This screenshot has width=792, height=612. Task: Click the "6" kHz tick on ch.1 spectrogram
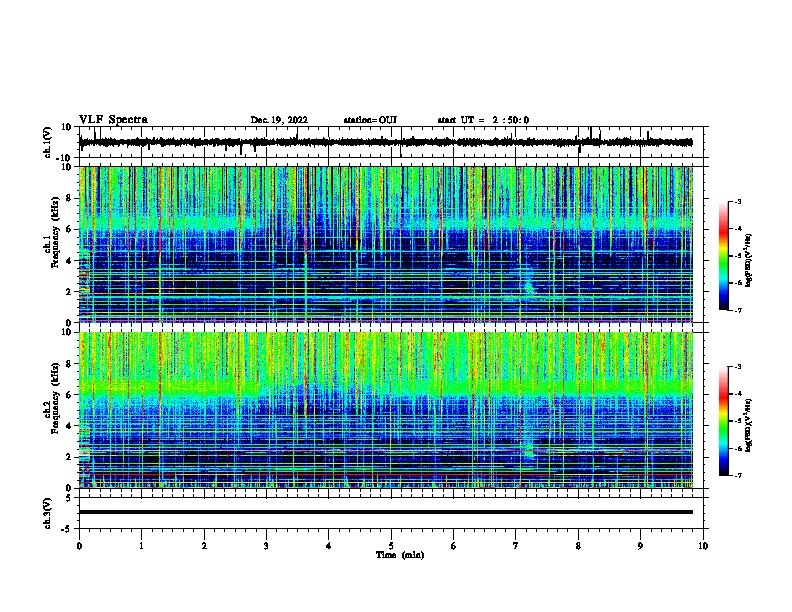(x=69, y=229)
